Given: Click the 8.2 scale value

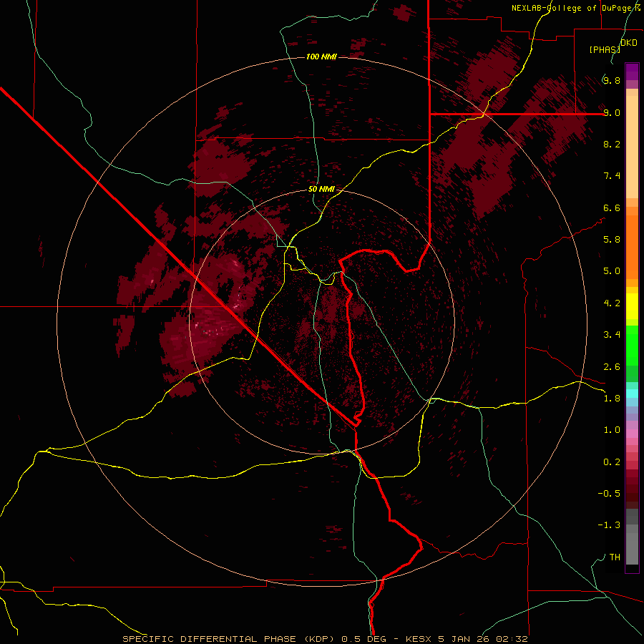Looking at the screenshot, I should [612, 144].
